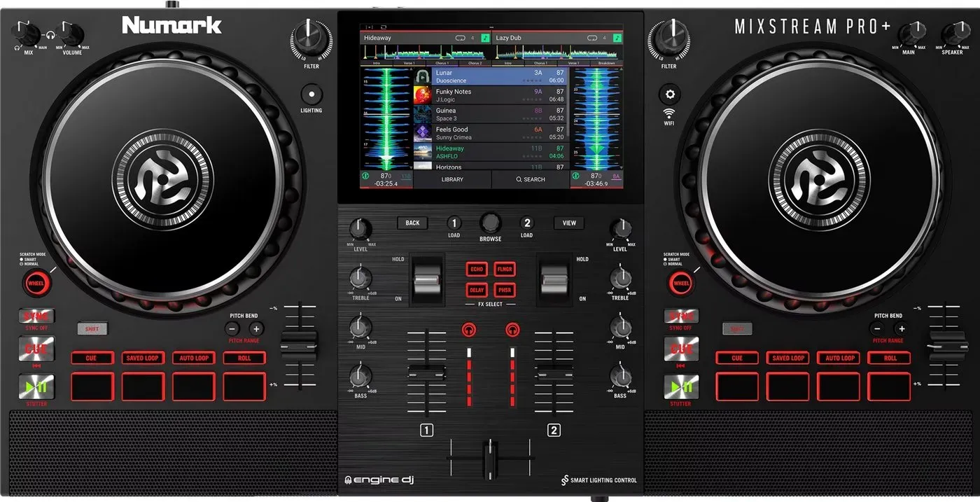This screenshot has width=980, height=502.
Task: Click headphone MIX knob
Action: tap(27, 32)
